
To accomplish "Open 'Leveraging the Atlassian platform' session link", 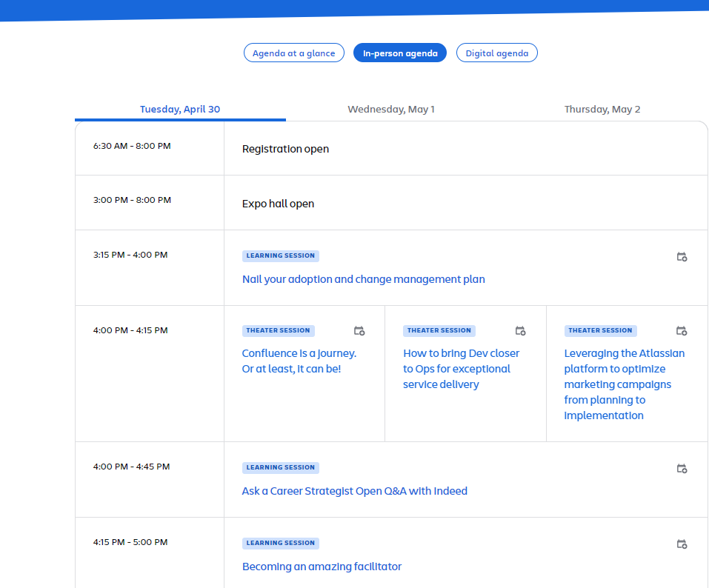I will point(624,384).
